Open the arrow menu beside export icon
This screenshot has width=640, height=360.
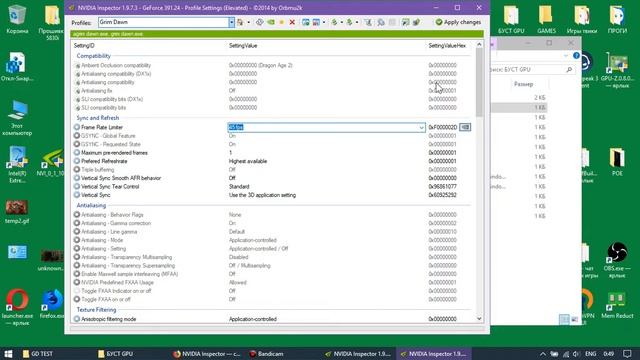click(342, 22)
